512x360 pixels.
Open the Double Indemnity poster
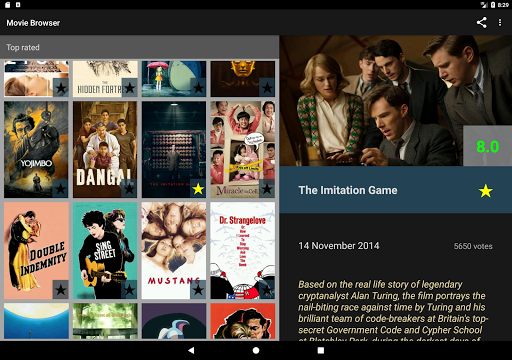point(36,251)
